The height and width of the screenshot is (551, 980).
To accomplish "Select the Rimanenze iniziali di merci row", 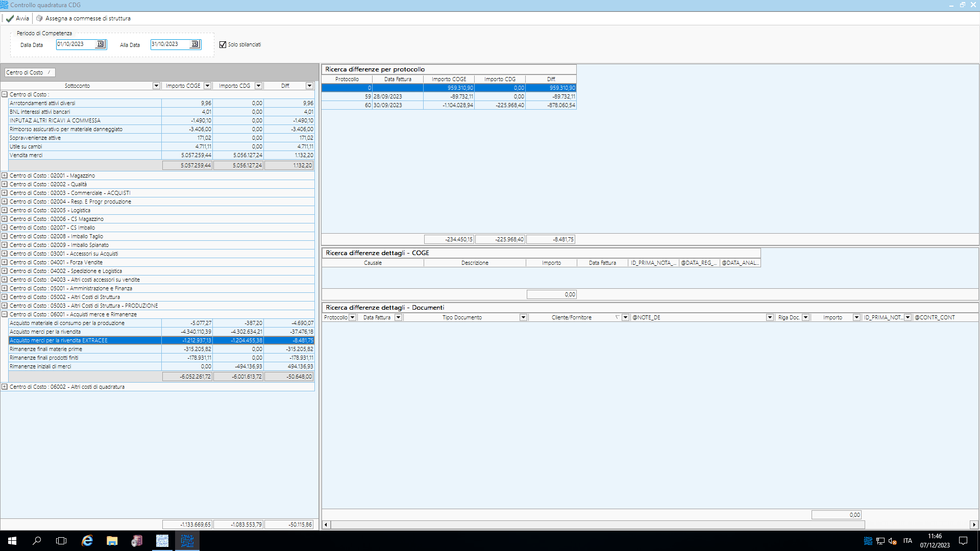I will [161, 366].
